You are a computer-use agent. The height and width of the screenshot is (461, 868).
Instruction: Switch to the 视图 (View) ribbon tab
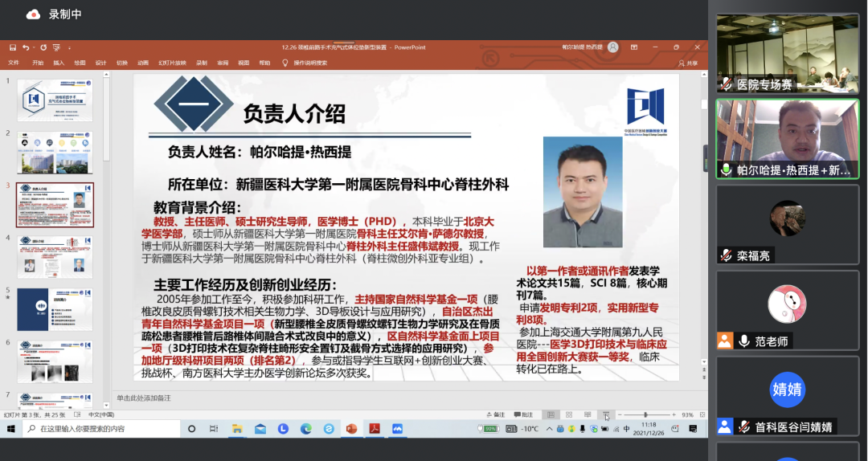coord(244,63)
